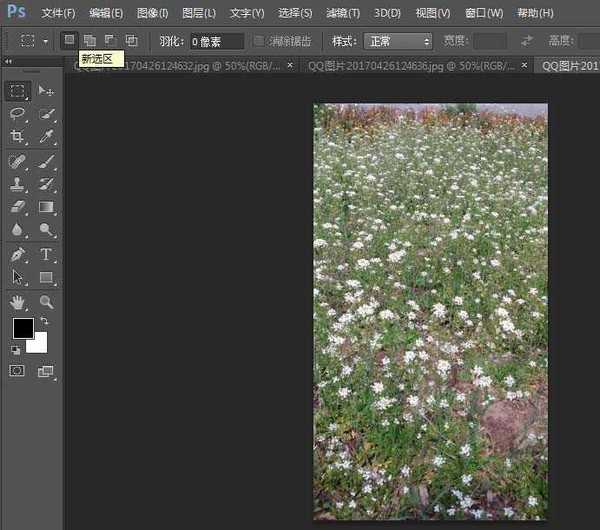Pick the Eyedropper tool
The image size is (600, 530).
(46, 137)
